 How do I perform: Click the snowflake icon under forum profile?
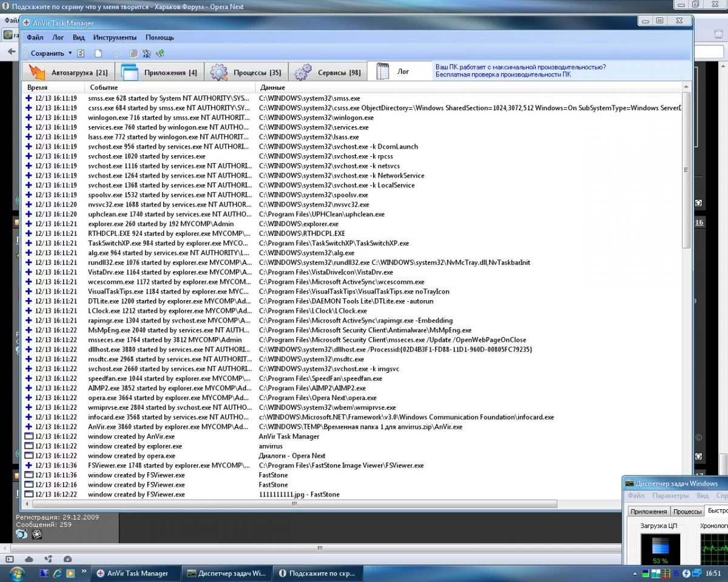(x=37, y=534)
